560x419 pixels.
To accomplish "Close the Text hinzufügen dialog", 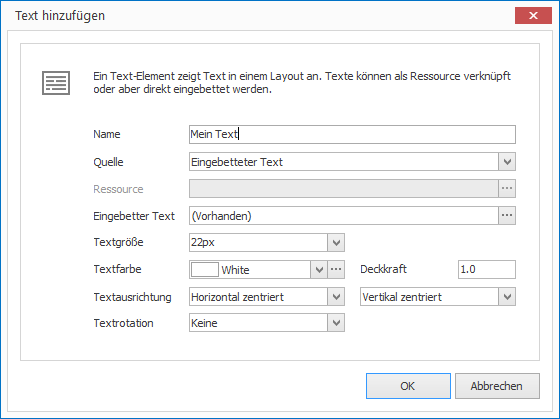I will 533,15.
